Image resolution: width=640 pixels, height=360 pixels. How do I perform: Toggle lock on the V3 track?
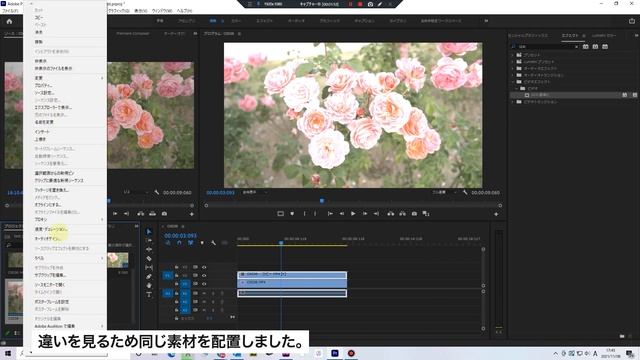click(x=177, y=267)
